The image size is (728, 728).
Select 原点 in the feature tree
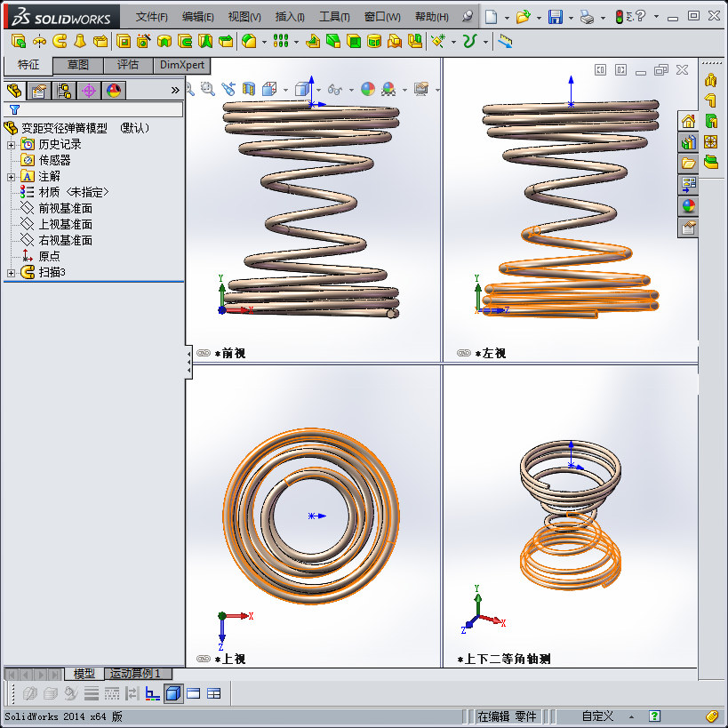pos(49,257)
